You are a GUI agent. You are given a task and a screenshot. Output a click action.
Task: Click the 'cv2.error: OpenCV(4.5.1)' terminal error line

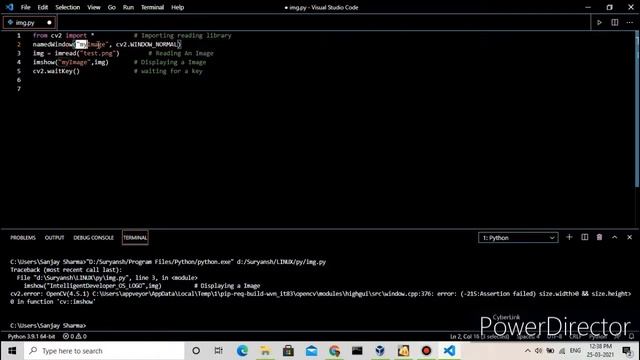tap(320, 293)
